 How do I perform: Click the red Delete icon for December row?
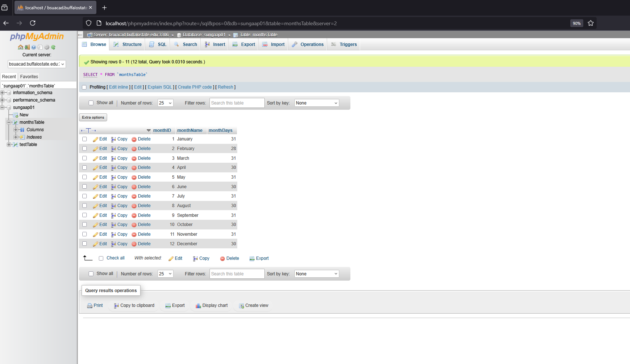point(134,244)
